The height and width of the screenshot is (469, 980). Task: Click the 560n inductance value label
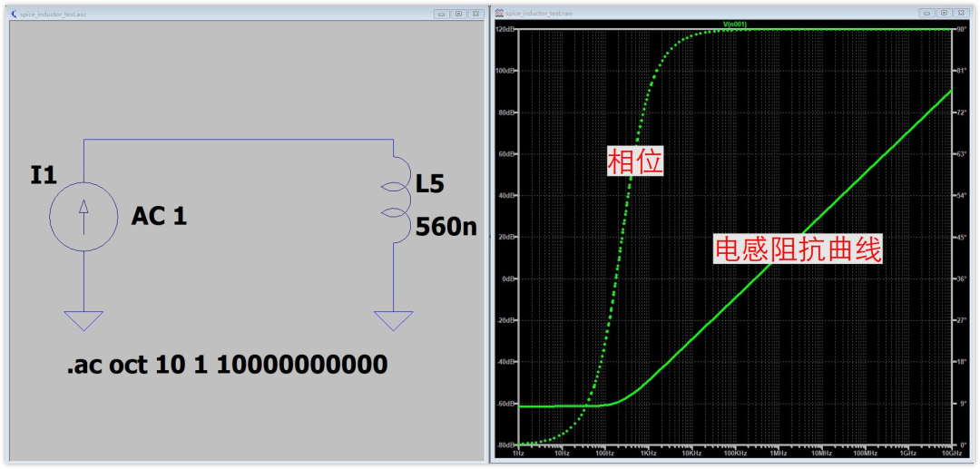coord(446,227)
